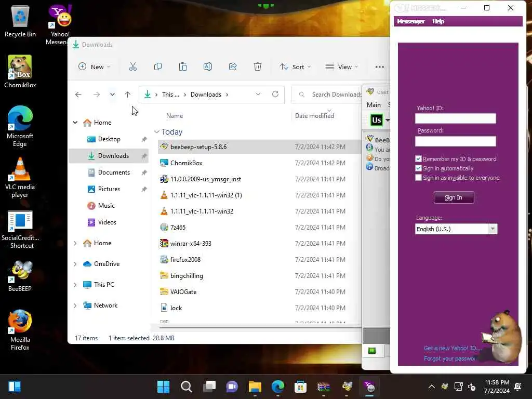Open the Sort dropdown menu
The height and width of the screenshot is (399, 532).
[295, 67]
